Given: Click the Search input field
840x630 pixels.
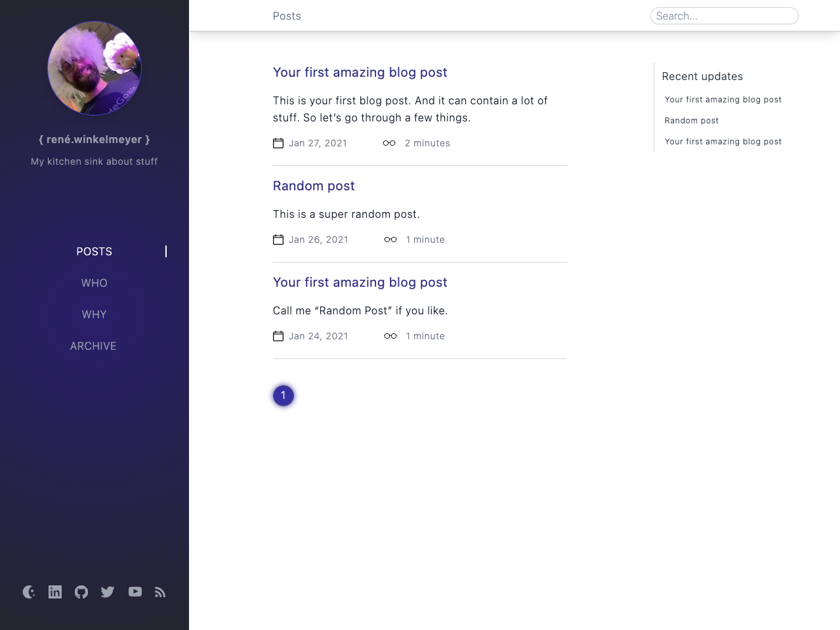Looking at the screenshot, I should click(x=724, y=16).
